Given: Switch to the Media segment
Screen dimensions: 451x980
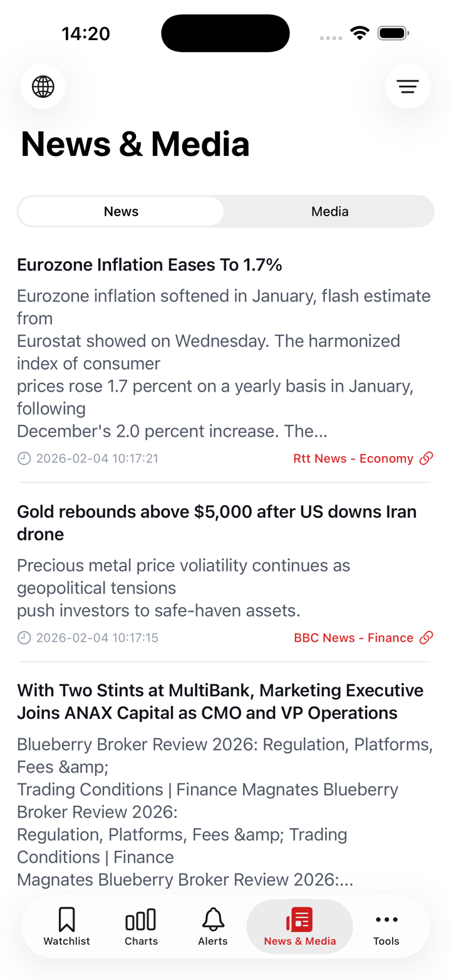Looking at the screenshot, I should pos(329,211).
